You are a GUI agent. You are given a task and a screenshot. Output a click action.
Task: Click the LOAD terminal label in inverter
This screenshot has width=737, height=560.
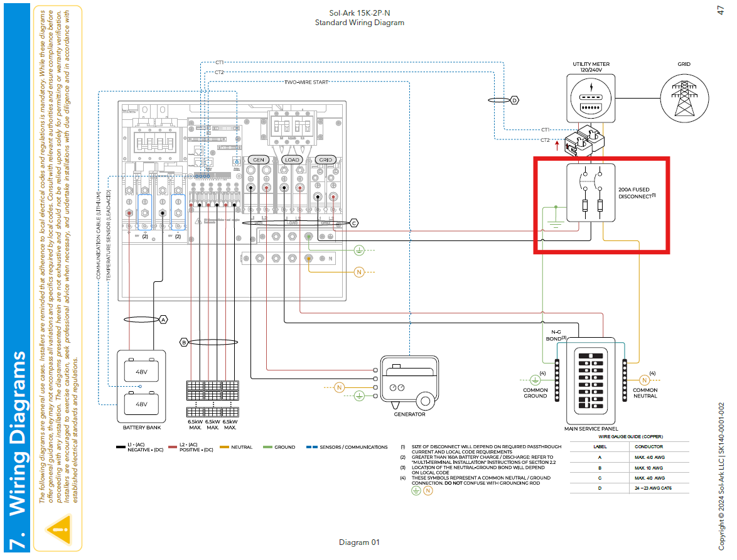[x=292, y=160]
